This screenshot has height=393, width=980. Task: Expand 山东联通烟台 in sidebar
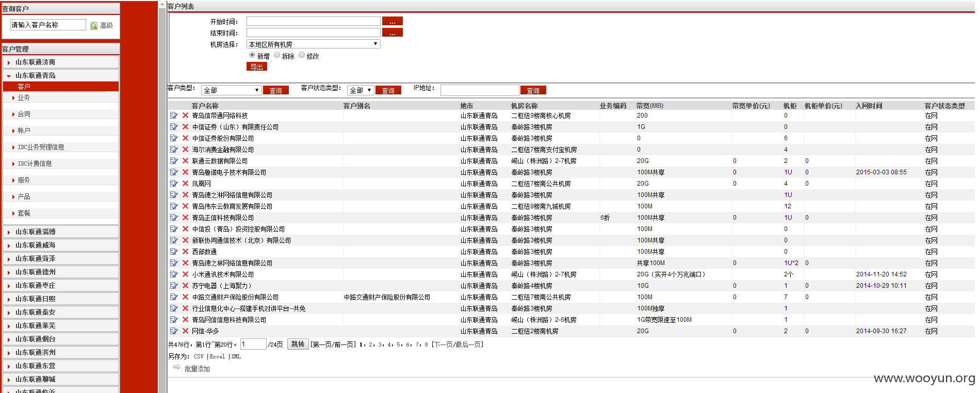(61, 339)
